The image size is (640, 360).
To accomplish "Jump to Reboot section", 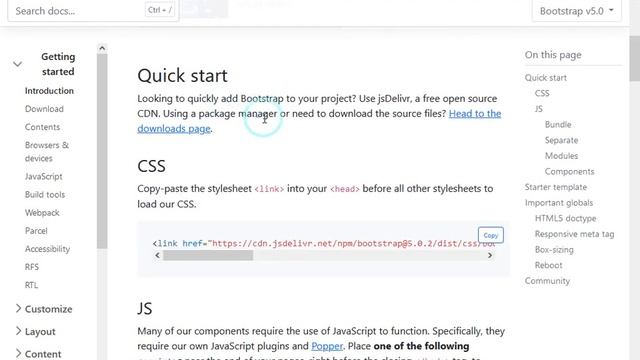I will [x=549, y=265].
